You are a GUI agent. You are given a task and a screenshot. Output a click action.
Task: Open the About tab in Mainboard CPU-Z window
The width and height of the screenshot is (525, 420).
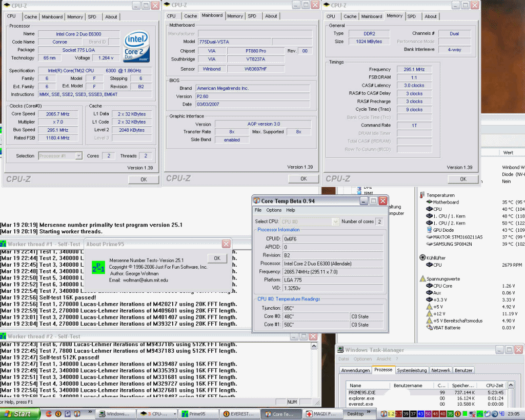(x=271, y=16)
